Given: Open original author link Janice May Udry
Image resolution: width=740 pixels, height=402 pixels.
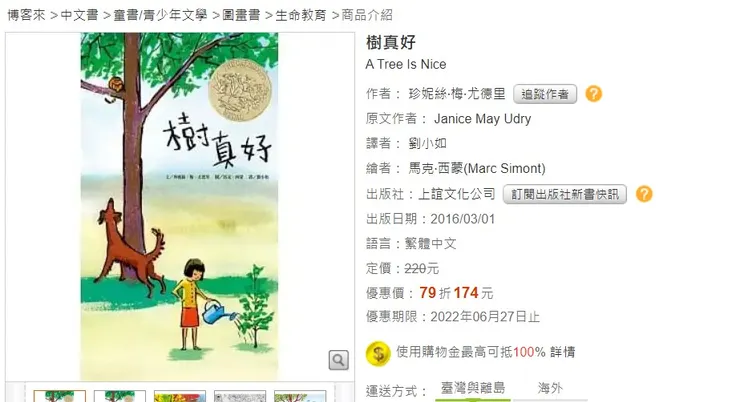Looking at the screenshot, I should 482,118.
